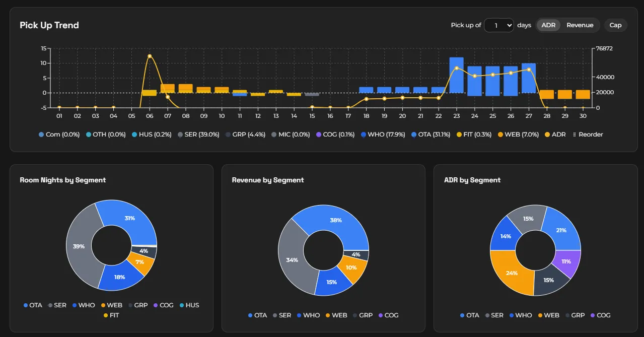Click the 31% slice in Room Nights chart
The image size is (644, 337).
point(129,218)
